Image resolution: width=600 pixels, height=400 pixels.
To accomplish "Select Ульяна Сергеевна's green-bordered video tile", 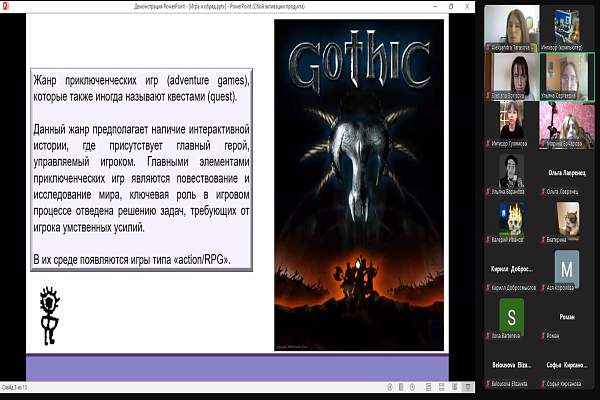I will [x=567, y=77].
